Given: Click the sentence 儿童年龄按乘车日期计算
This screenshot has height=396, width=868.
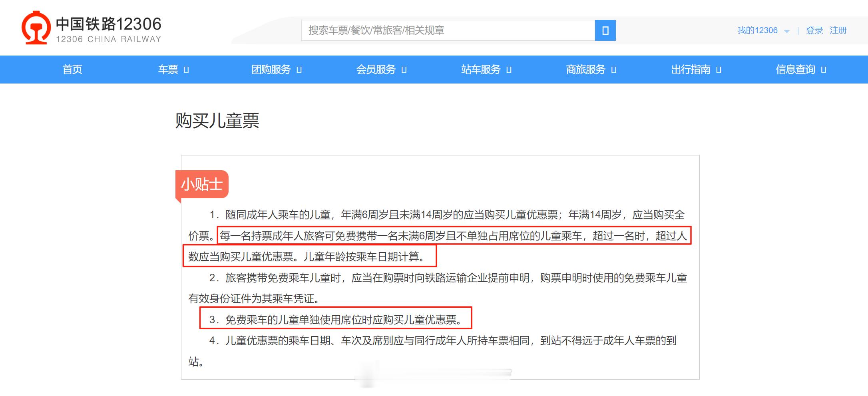Looking at the screenshot, I should click(x=365, y=257).
